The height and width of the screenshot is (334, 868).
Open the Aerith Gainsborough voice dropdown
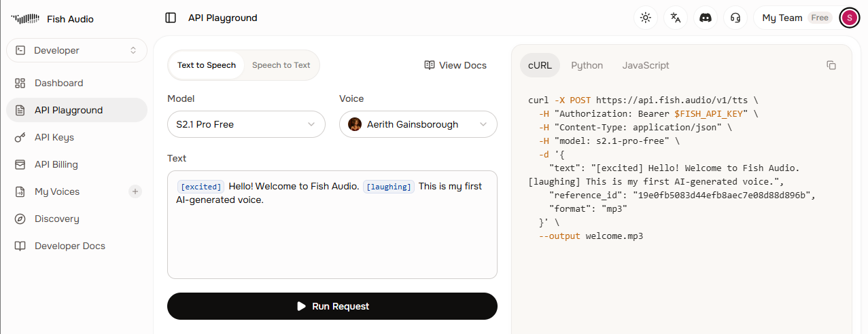418,124
